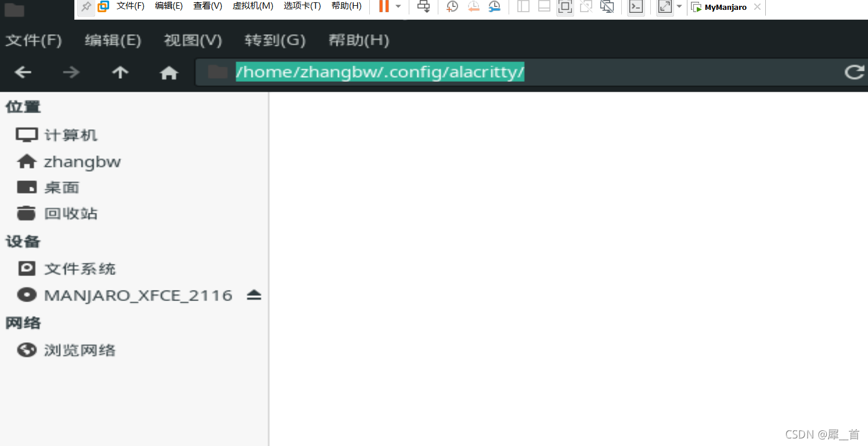The height and width of the screenshot is (446, 868).
Task: Enter full screen mode icon
Action: (565, 6)
